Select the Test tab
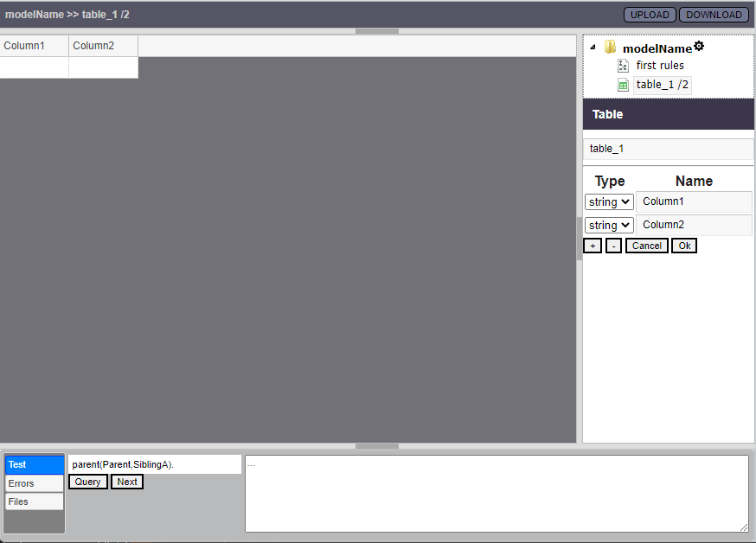Viewport: 756px width, 543px height. pyautogui.click(x=35, y=465)
